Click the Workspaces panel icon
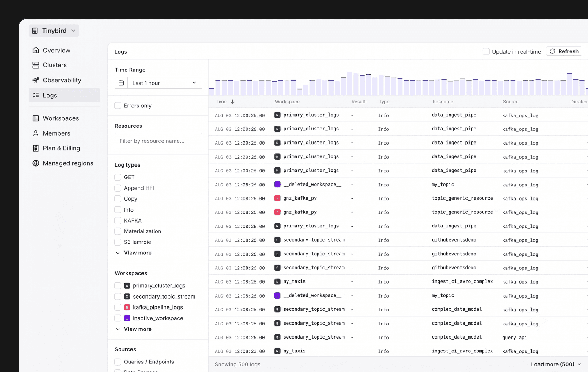This screenshot has width=588, height=372. coord(36,118)
